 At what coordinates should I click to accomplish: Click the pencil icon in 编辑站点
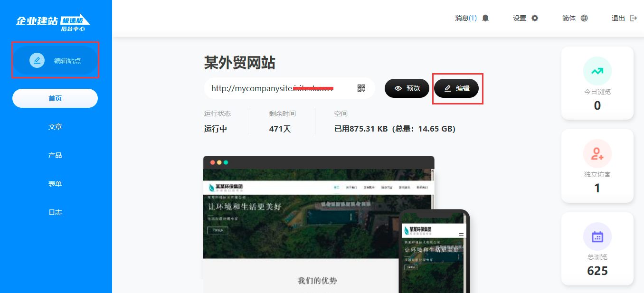click(37, 60)
